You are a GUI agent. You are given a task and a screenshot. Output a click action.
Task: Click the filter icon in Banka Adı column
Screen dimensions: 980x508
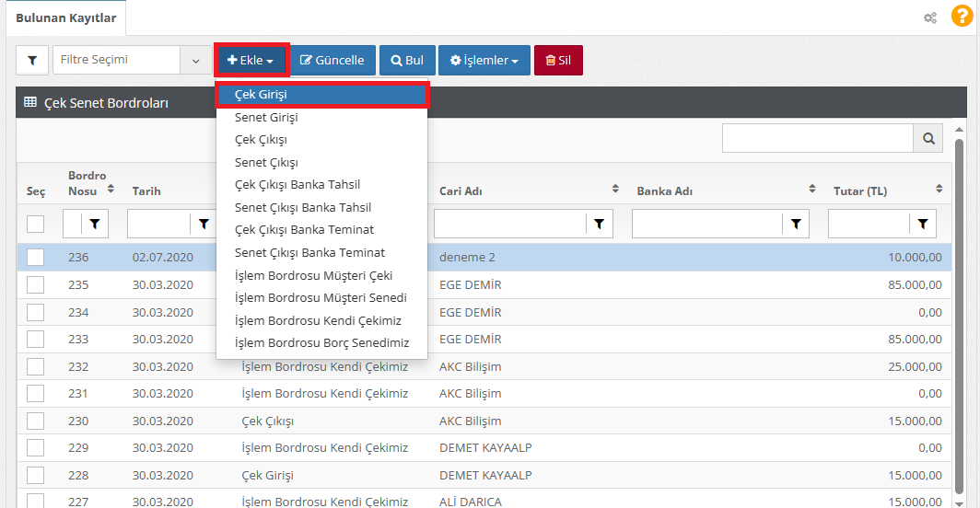coord(796,223)
